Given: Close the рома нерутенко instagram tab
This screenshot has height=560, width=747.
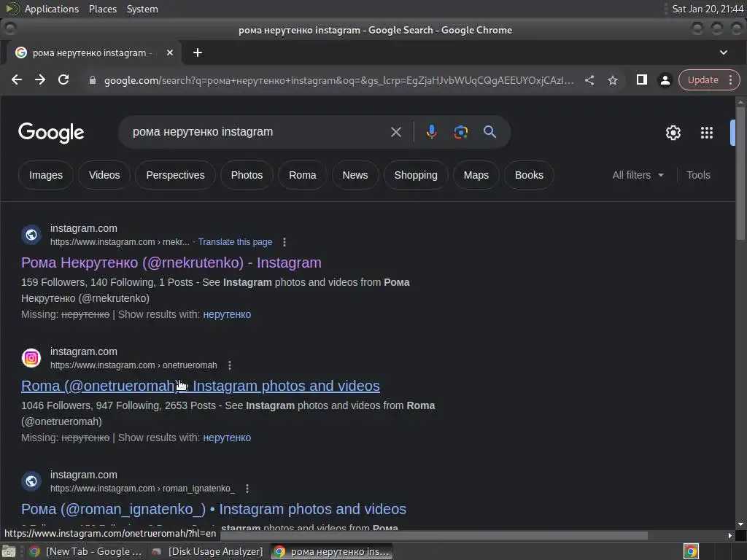Looking at the screenshot, I should 169,52.
